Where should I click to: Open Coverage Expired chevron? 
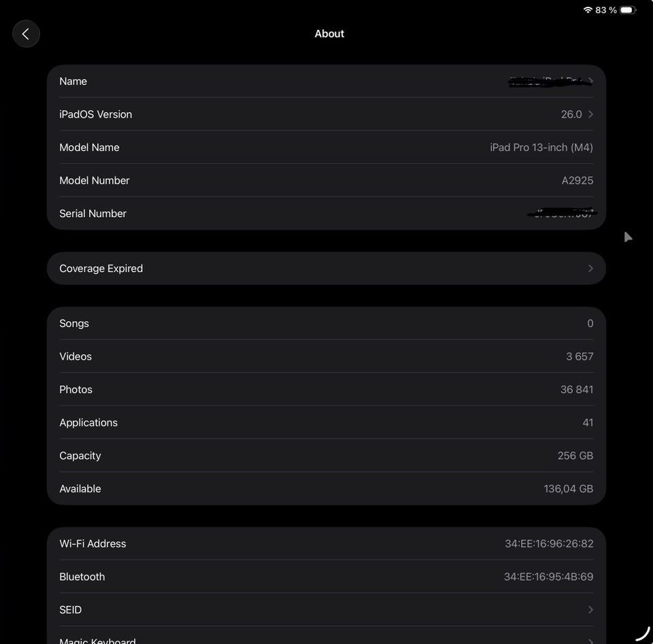tap(590, 269)
